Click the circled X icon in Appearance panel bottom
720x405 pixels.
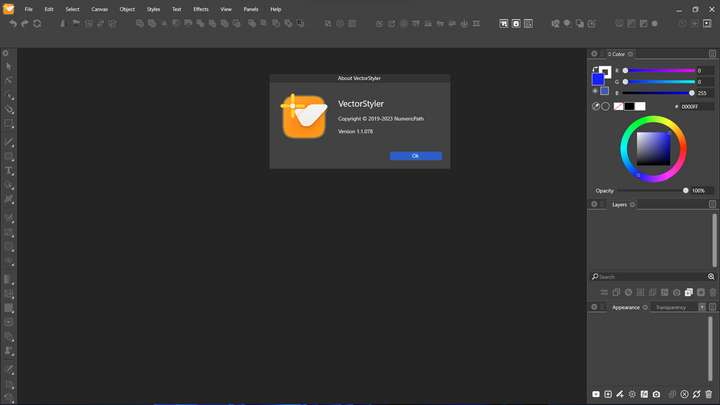coord(684,394)
